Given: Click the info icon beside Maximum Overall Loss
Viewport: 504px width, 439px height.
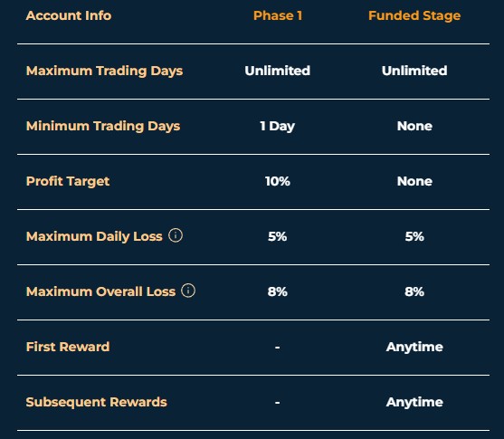Looking at the screenshot, I should click(188, 291).
